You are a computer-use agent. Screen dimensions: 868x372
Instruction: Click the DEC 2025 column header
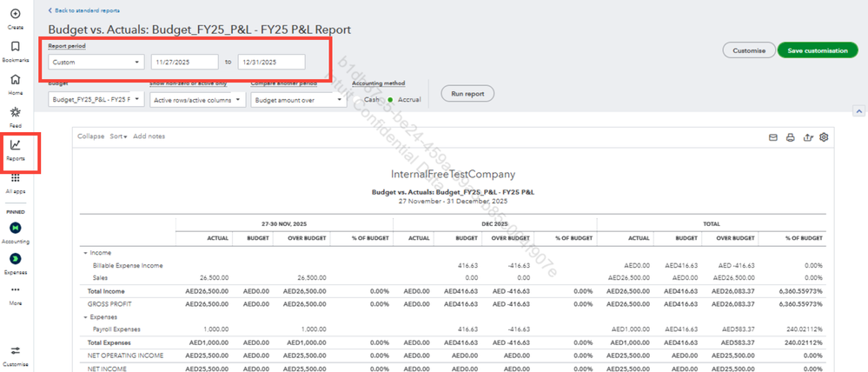(495, 224)
